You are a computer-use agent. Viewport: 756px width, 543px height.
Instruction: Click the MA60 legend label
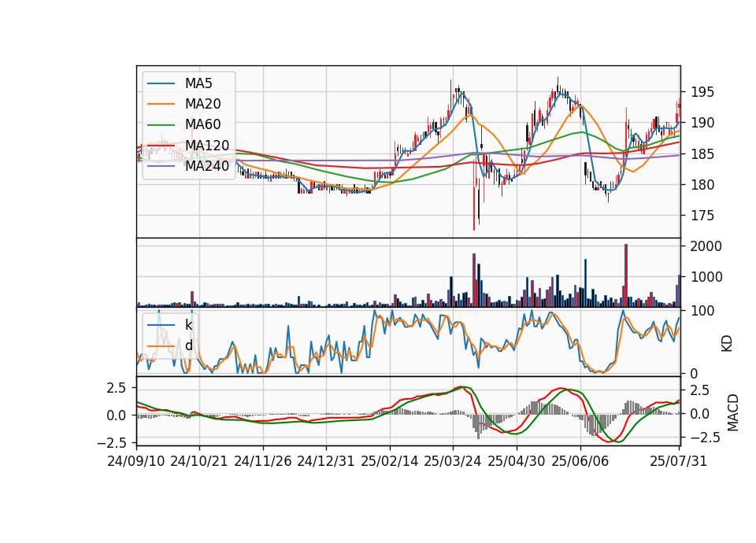coord(203,125)
